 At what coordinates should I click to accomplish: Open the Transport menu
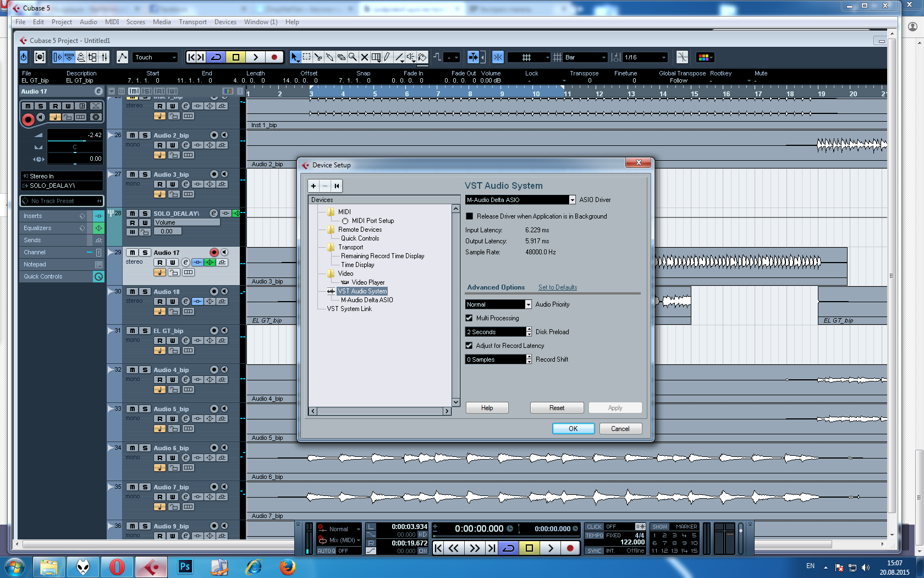click(x=193, y=22)
